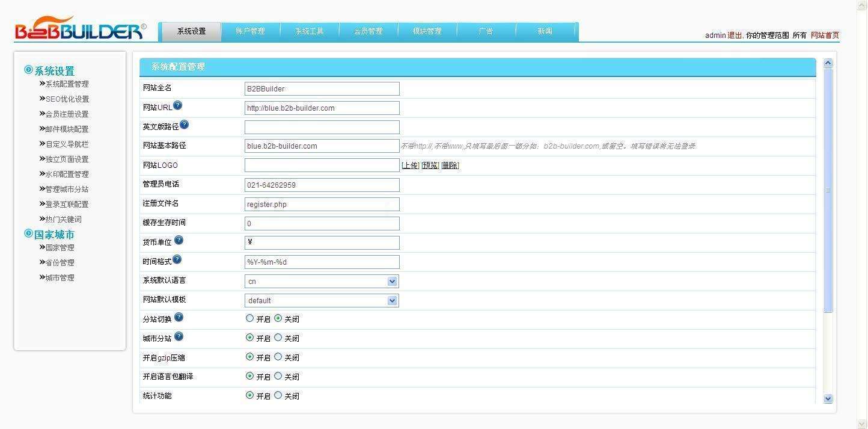Click the 预览 link for website LOGO

(430, 165)
